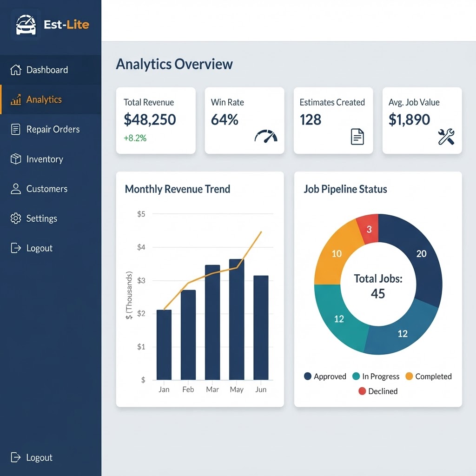Viewport: 476px width, 476px height.
Task: Click the Estimates Created document icon
Action: click(x=357, y=137)
